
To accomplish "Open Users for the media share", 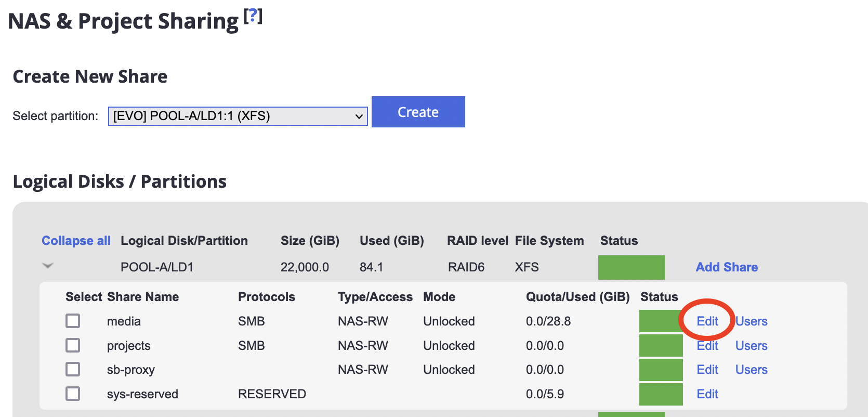I will click(x=752, y=321).
